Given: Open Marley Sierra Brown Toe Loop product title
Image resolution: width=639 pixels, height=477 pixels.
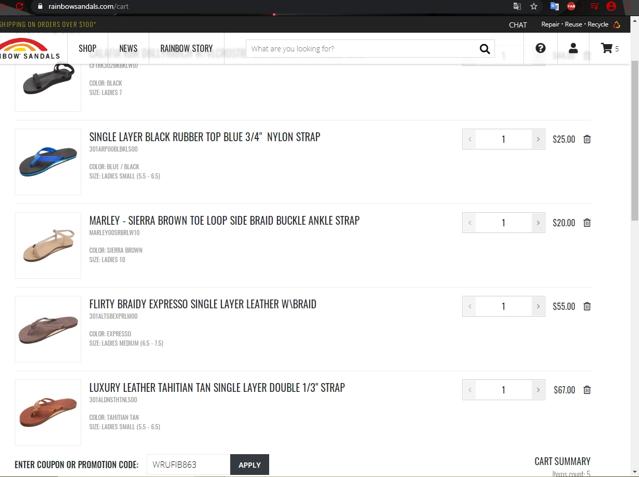Looking at the screenshot, I should [x=225, y=221].
